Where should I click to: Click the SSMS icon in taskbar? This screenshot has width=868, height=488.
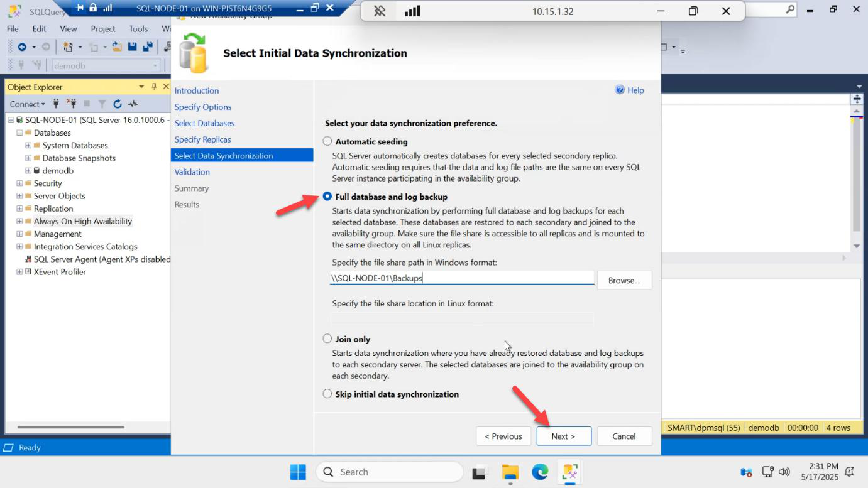click(570, 472)
